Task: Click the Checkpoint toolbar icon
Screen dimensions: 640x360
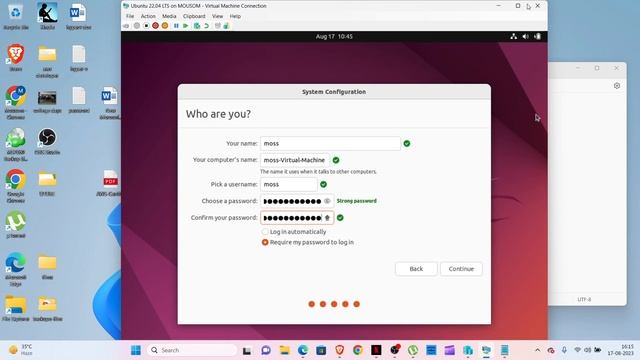Action: [x=197, y=26]
